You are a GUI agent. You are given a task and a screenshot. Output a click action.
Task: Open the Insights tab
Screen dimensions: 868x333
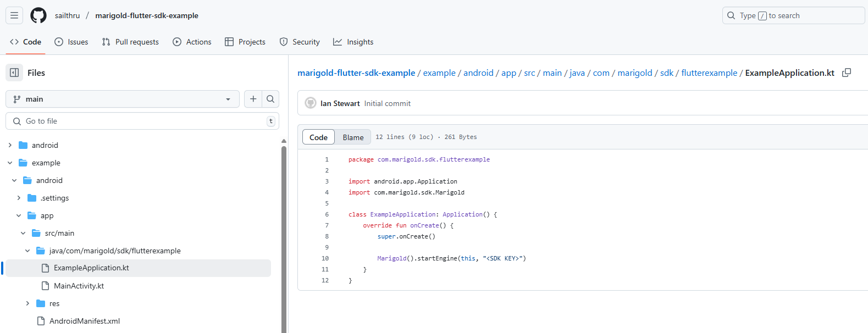353,42
